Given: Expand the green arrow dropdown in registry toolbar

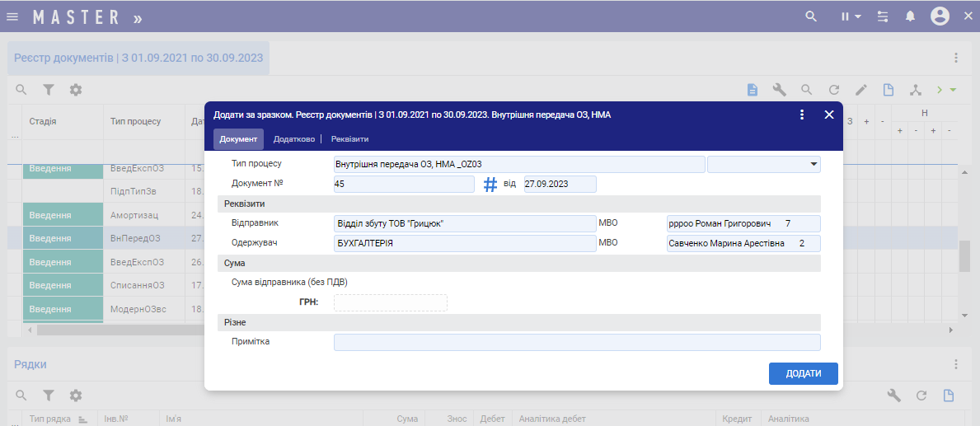Looking at the screenshot, I should 953,90.
